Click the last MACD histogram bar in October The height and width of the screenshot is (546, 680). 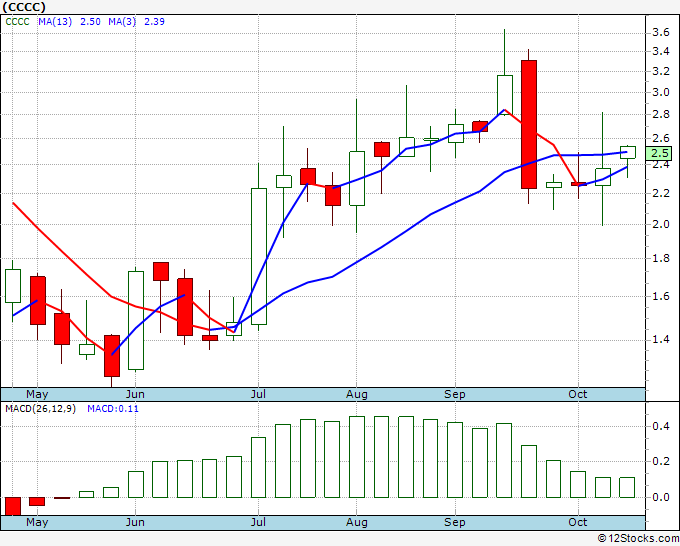[627, 487]
